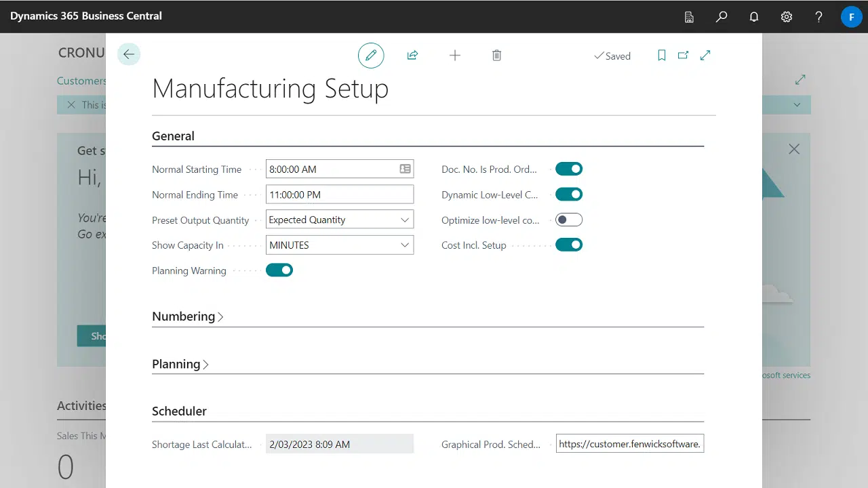Expand the page to full screen
Image resolution: width=868 pixels, height=488 pixels.
tap(705, 55)
